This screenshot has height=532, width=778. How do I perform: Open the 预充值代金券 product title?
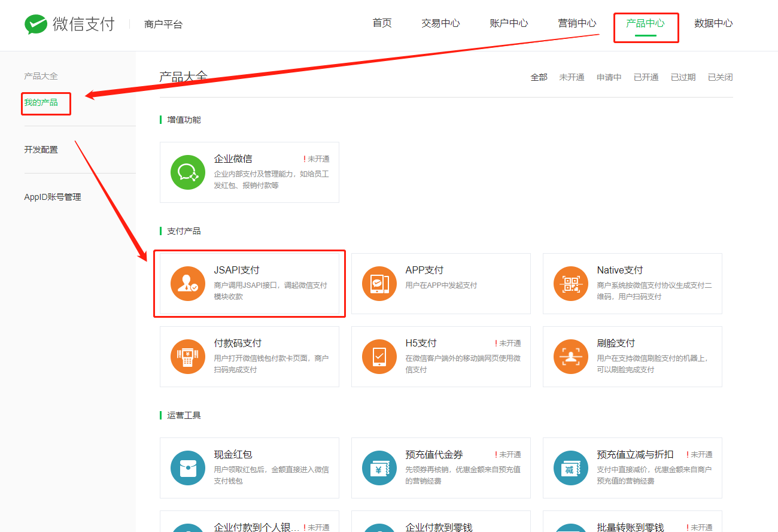pyautogui.click(x=434, y=454)
